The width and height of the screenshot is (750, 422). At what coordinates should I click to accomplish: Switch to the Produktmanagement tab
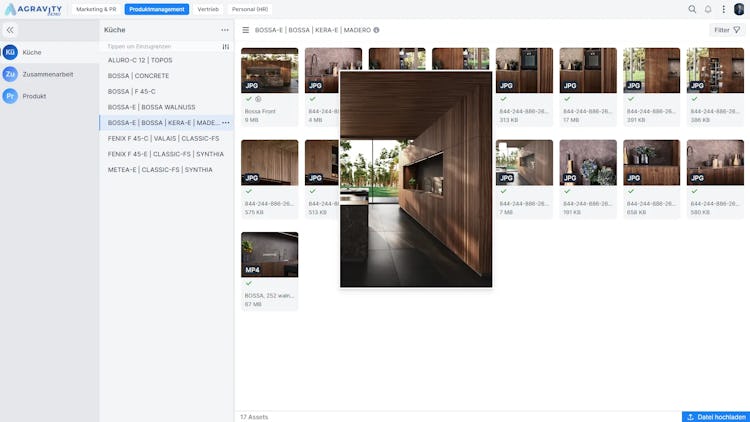(157, 9)
